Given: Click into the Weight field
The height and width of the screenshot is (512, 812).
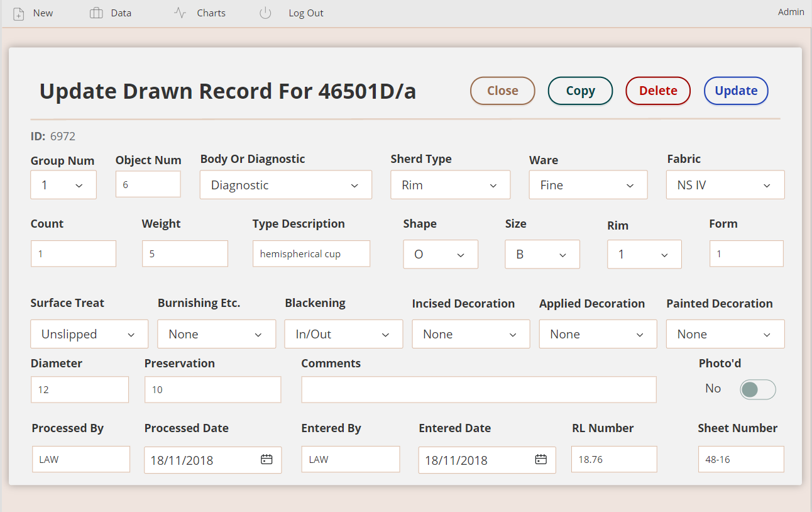Looking at the screenshot, I should pos(185,253).
